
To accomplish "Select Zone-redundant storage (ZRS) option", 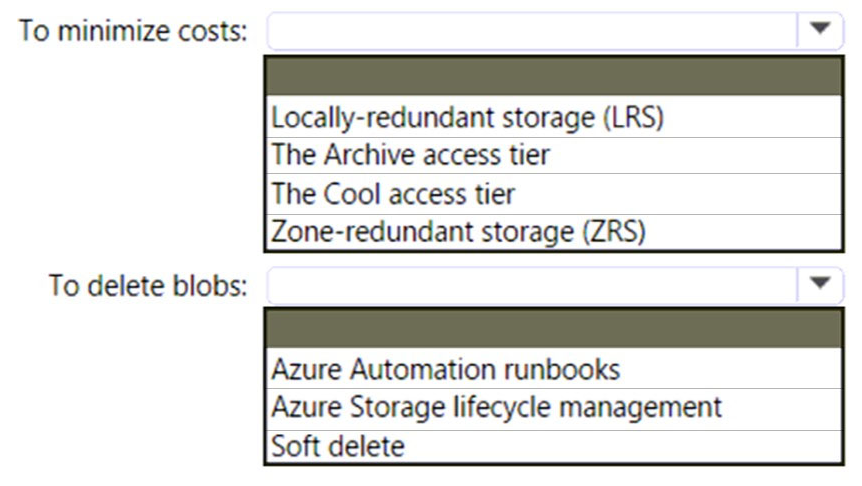I will point(554,232).
